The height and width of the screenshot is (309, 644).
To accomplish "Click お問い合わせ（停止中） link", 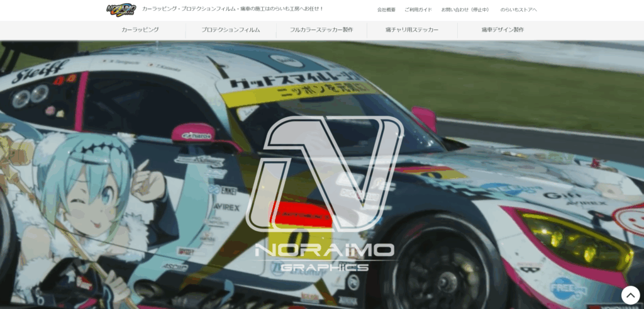I will point(466,10).
